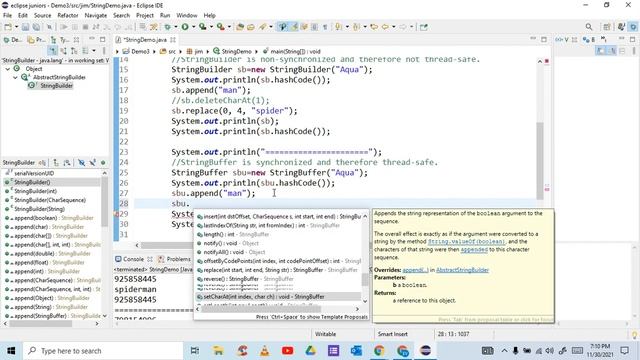This screenshot has height=360, width=640.
Task: Open the Window menu
Action: (x=187, y=16)
